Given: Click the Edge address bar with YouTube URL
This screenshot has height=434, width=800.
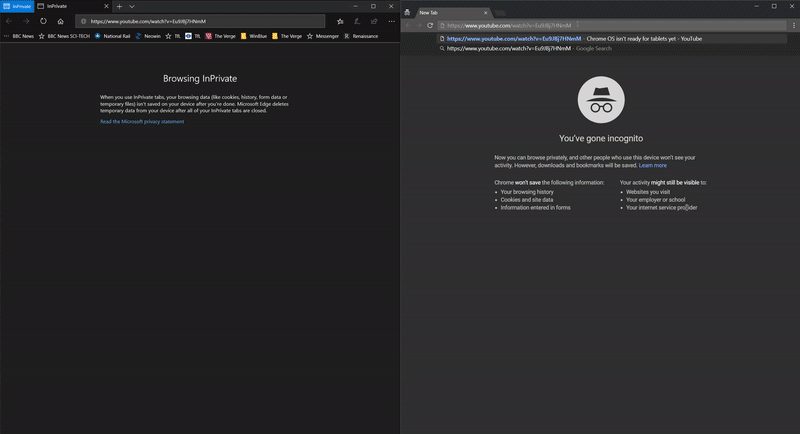Looking at the screenshot, I should click(x=200, y=21).
